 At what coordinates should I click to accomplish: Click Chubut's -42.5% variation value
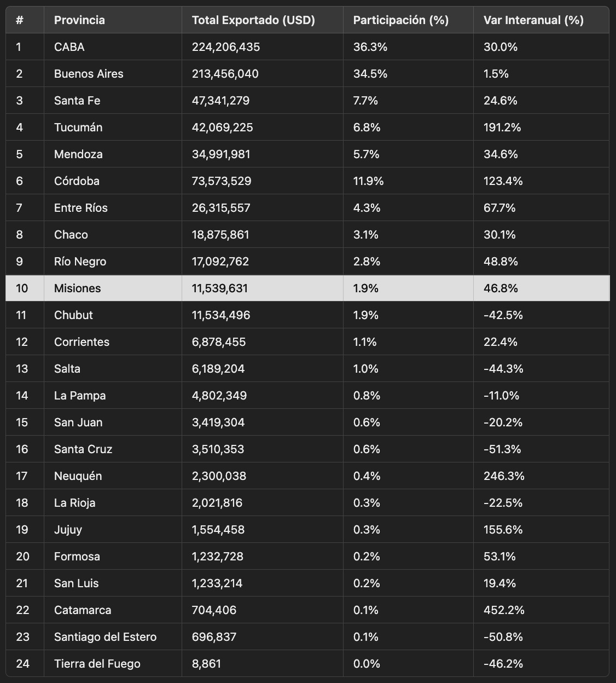[x=503, y=315]
